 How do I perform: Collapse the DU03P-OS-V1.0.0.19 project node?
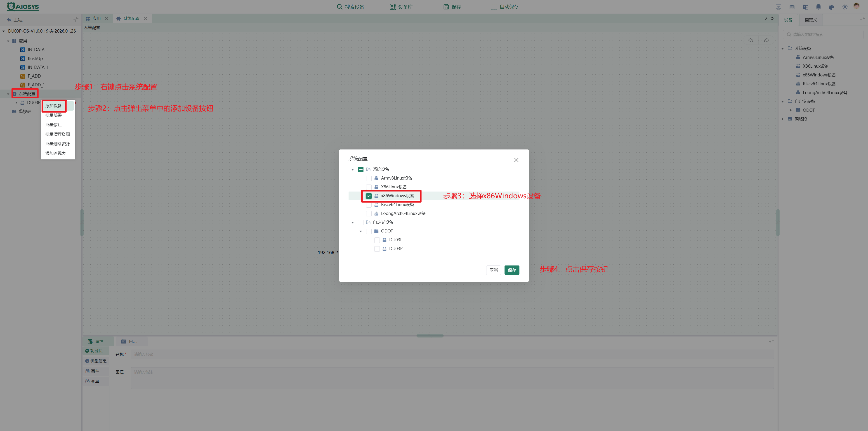coord(4,31)
